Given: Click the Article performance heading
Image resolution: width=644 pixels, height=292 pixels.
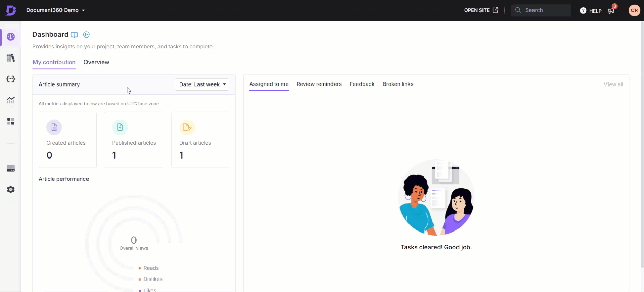Looking at the screenshot, I should 64,179.
